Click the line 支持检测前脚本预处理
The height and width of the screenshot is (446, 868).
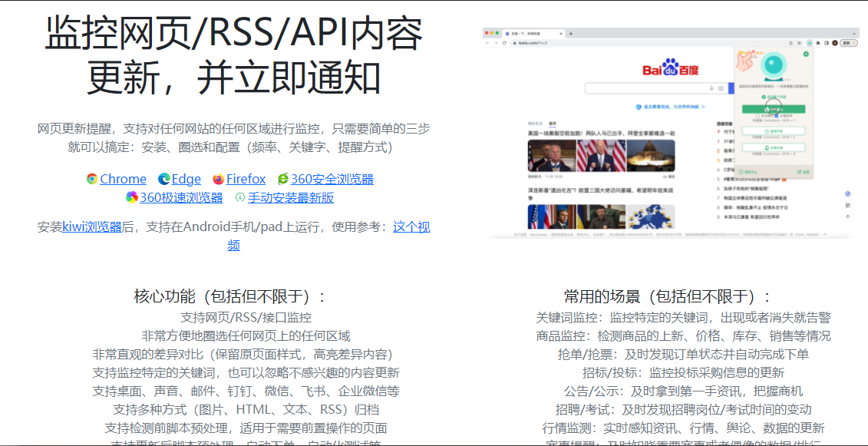(x=246, y=428)
